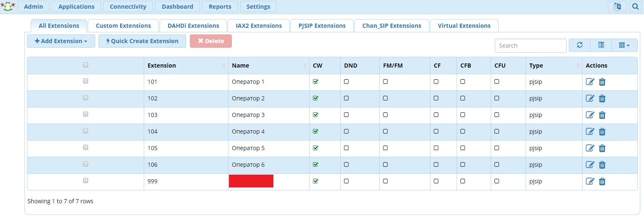Open the Applications menu
The height and width of the screenshot is (219, 644).
[x=76, y=6]
